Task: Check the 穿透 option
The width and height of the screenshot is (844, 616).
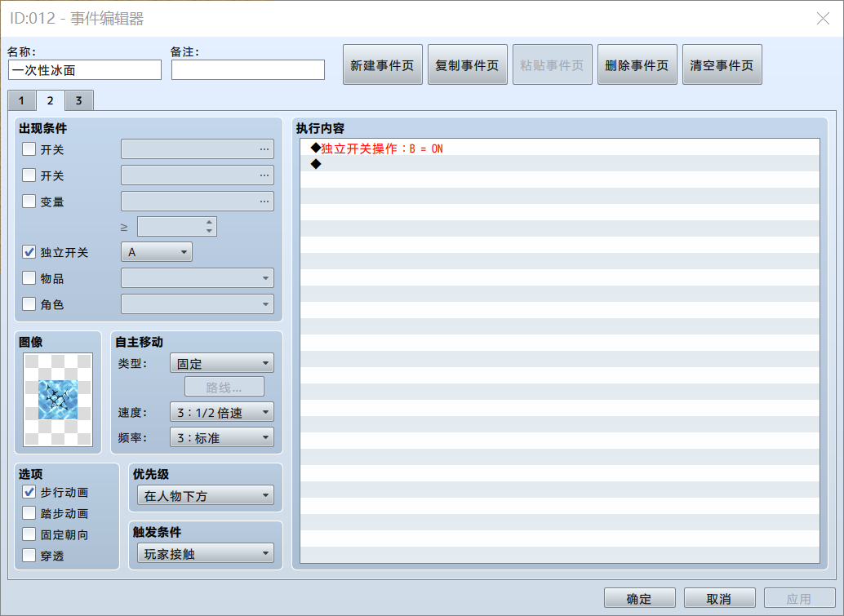Action: click(x=29, y=555)
